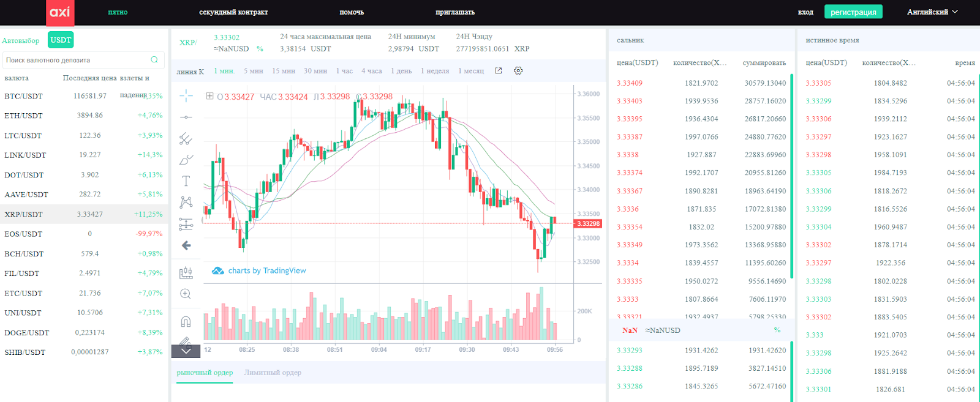This screenshot has height=402, width=980.
Task: Toggle the magnet snap mode
Action: pos(186,322)
